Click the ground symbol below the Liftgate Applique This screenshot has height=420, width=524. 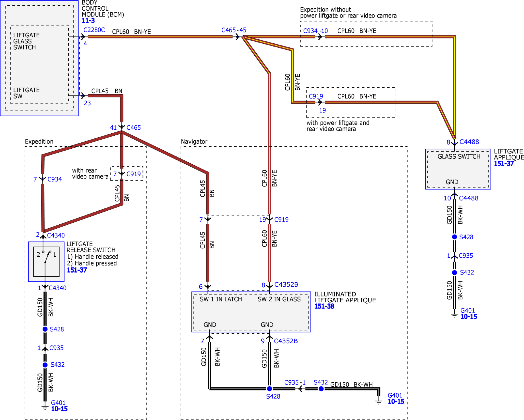coord(454,315)
